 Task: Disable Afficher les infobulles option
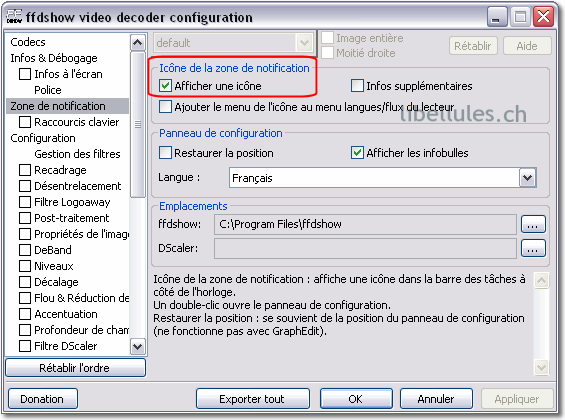click(357, 153)
